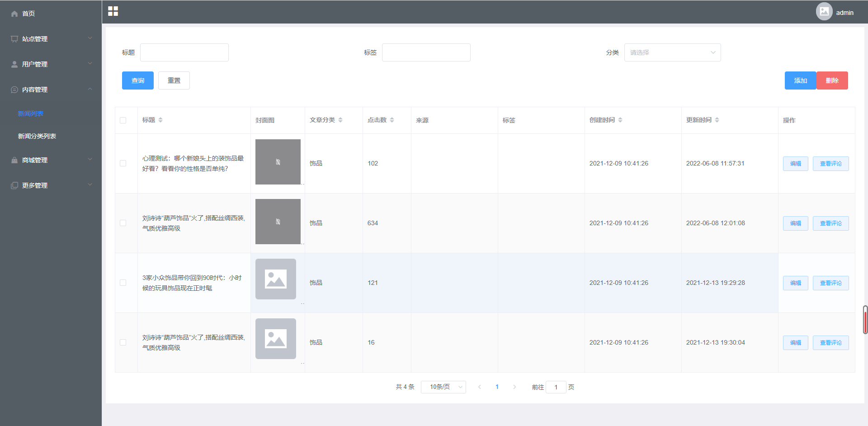868x426 pixels.
Task: Open the admin avatar icon
Action: click(x=824, y=11)
